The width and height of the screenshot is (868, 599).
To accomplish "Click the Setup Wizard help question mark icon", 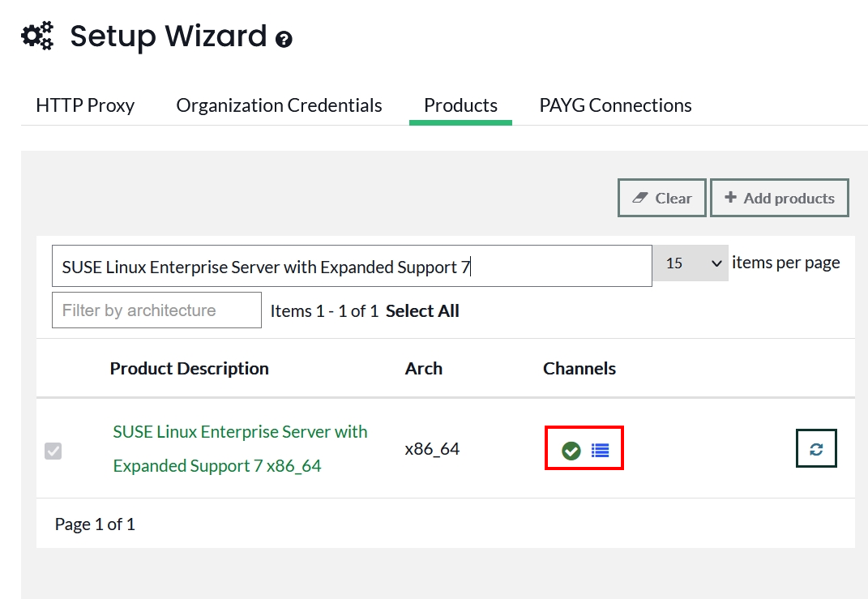I will click(x=284, y=39).
